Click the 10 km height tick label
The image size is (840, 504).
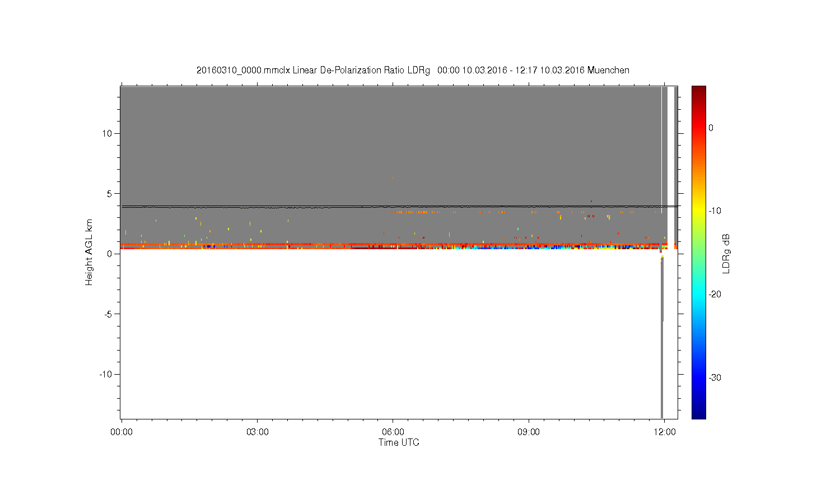[107, 133]
